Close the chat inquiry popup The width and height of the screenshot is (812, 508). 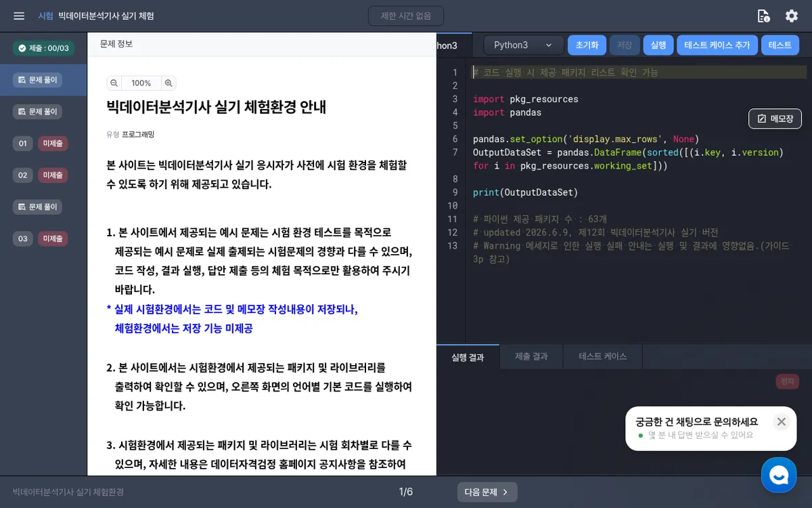coord(782,422)
